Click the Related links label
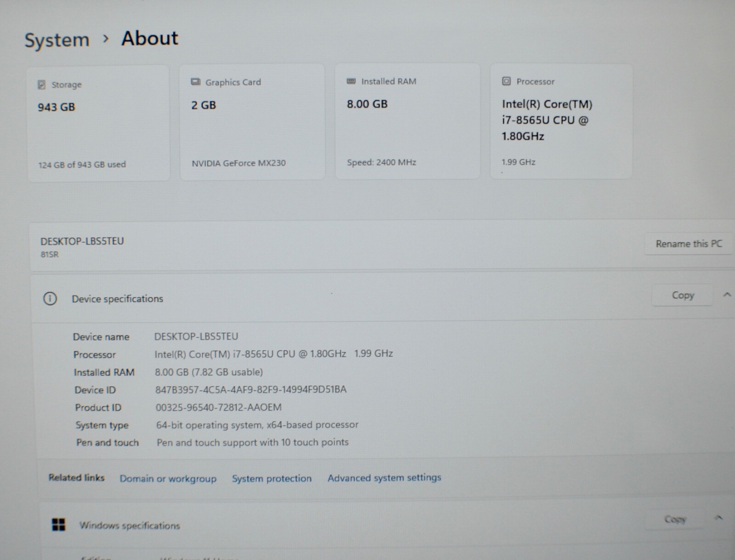This screenshot has height=560, width=735. pos(77,478)
